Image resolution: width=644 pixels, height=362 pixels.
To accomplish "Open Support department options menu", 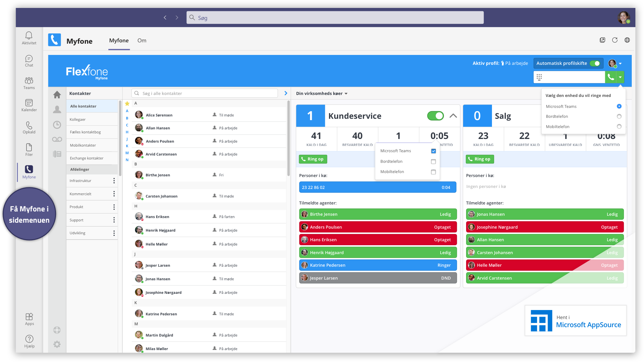I will (x=114, y=220).
